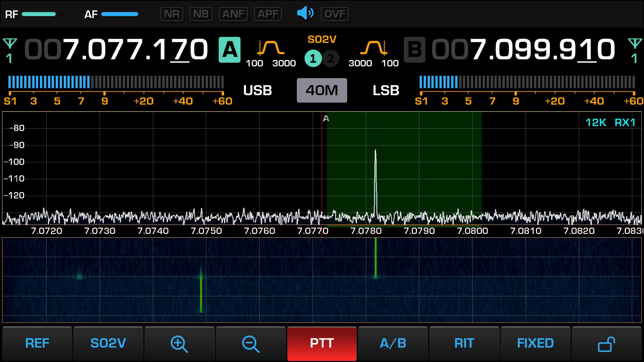
Task: Click the zoom out magnifier icon
Action: (251, 344)
